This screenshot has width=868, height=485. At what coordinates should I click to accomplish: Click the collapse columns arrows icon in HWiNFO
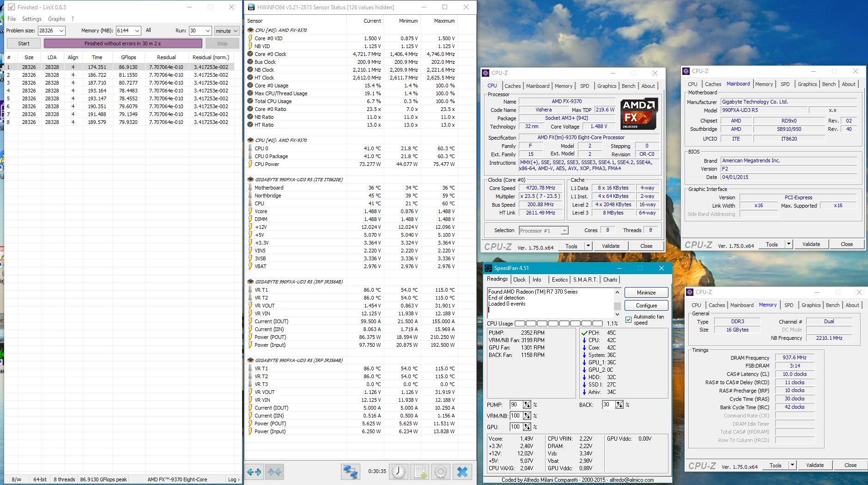[274, 472]
